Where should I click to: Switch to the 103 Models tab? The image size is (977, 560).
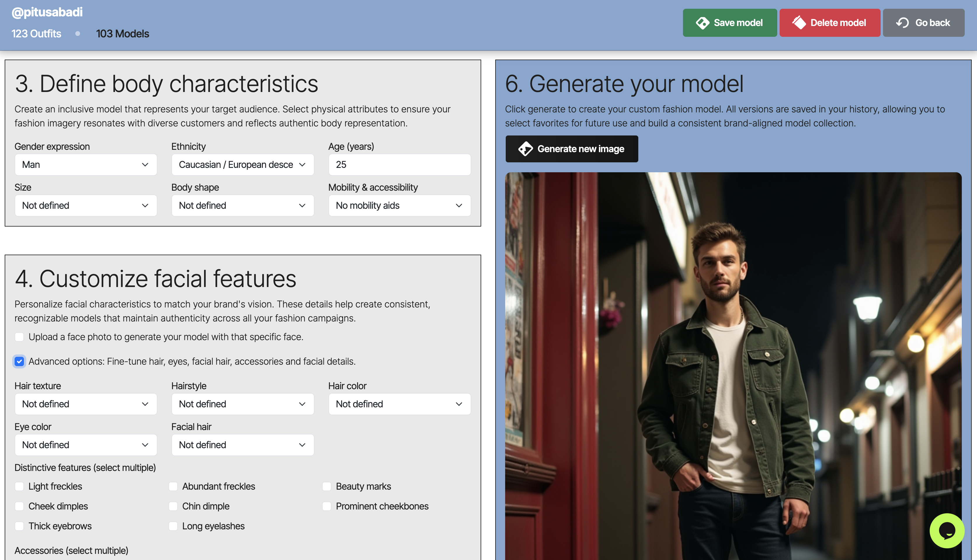pos(122,34)
